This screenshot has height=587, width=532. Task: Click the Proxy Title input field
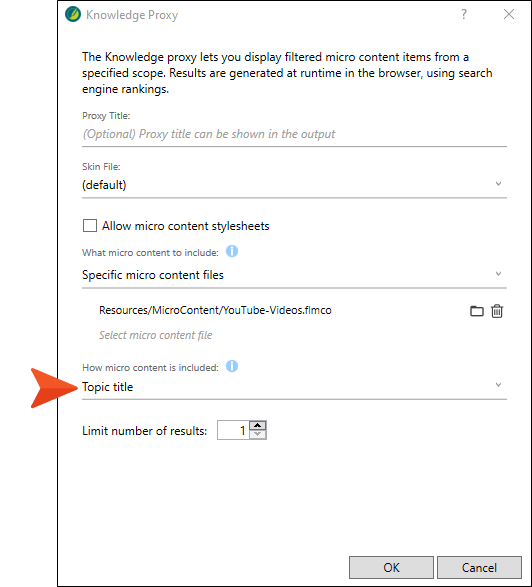point(294,134)
